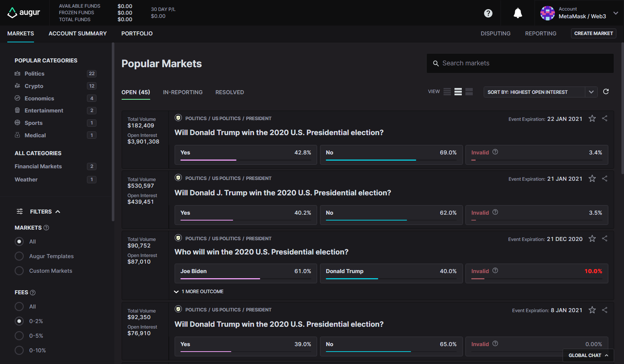Favorite the 22 JAN 2021 market
This screenshot has width=624, height=364.
[592, 119]
